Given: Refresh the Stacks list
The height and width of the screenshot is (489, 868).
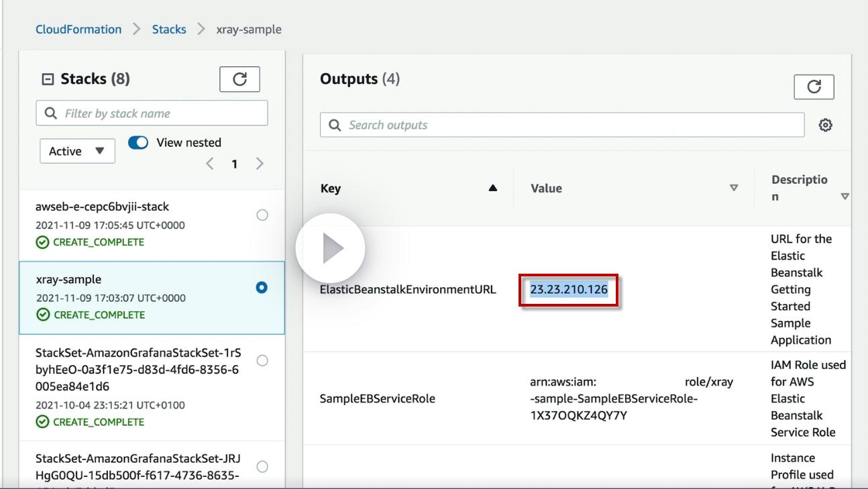Looking at the screenshot, I should pos(239,80).
